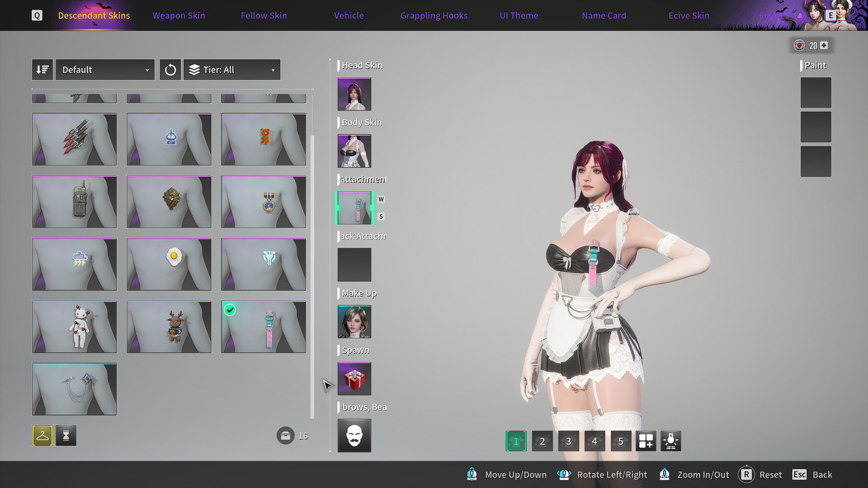Screen dimensions: 868x488
Task: Click the sort order icon
Action: [x=42, y=70]
